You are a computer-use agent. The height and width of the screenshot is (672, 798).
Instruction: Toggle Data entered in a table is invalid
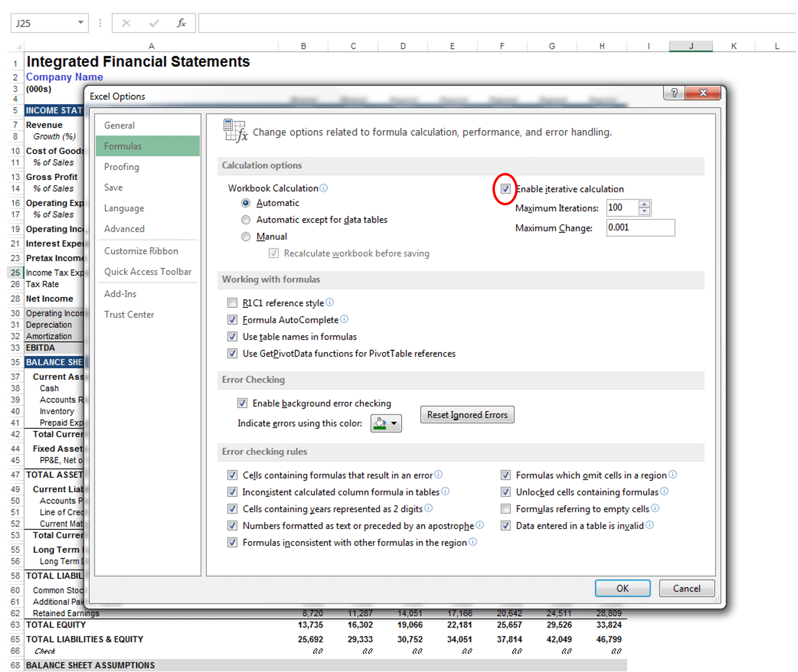(505, 526)
